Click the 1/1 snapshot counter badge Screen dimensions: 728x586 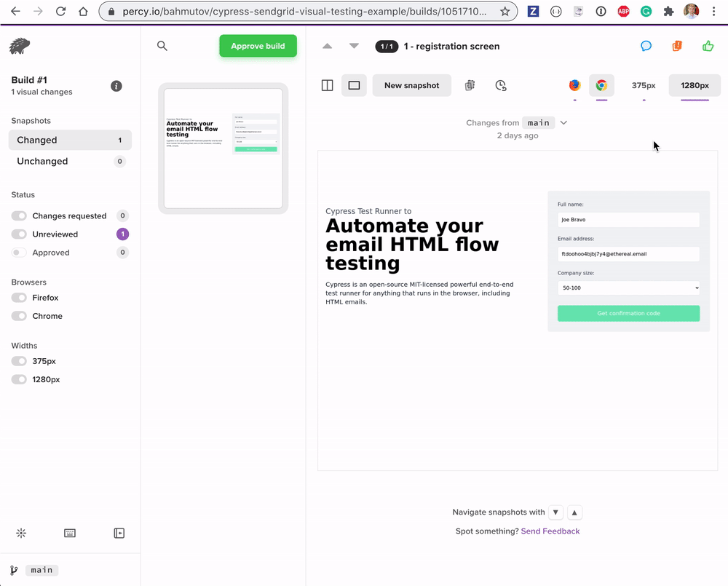387,46
